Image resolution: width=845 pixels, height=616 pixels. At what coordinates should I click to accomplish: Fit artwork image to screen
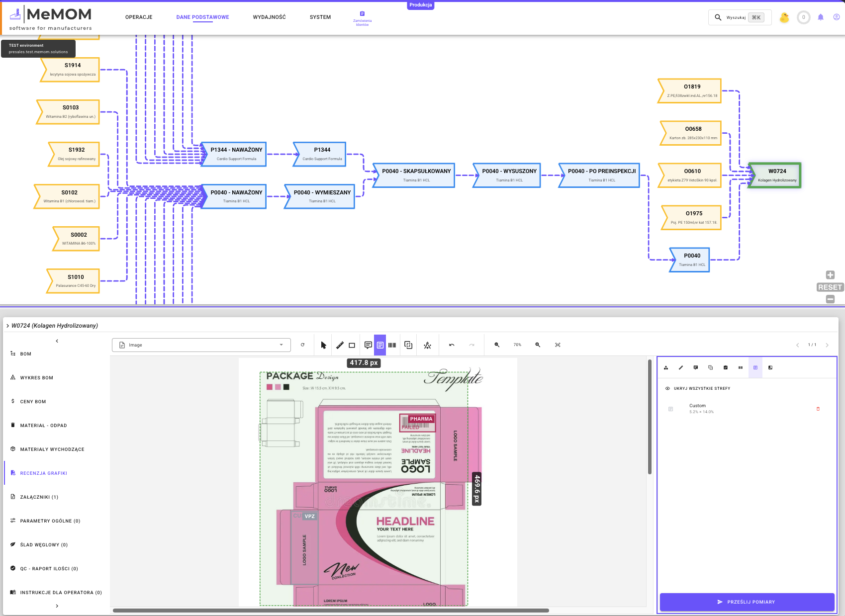pyautogui.click(x=558, y=345)
